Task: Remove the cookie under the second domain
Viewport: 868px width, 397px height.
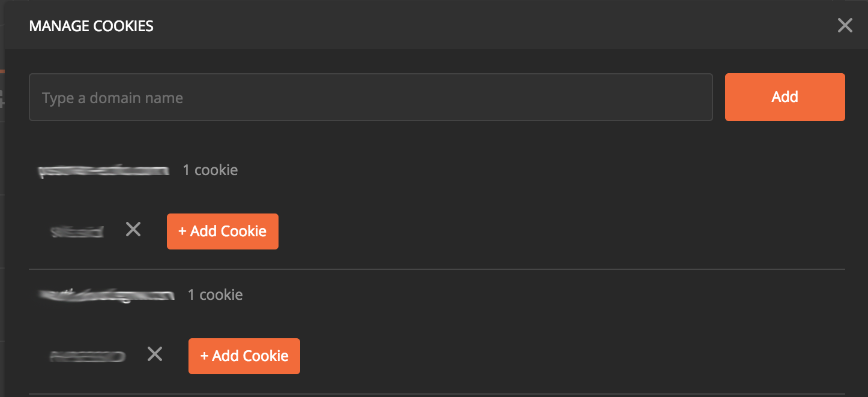Action: (155, 354)
